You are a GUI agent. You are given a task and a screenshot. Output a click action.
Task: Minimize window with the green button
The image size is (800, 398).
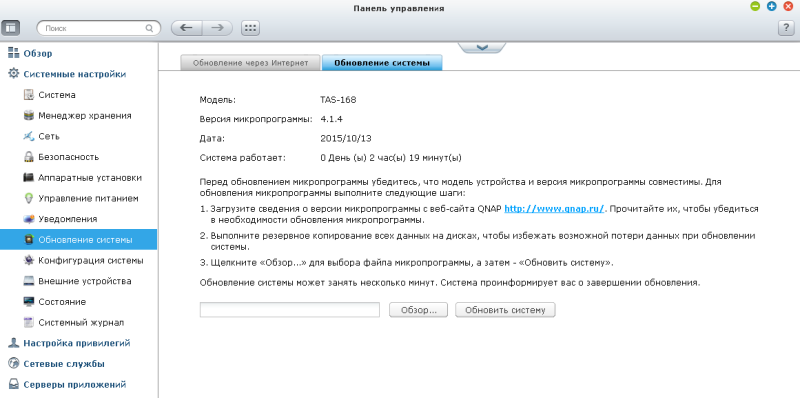click(755, 7)
